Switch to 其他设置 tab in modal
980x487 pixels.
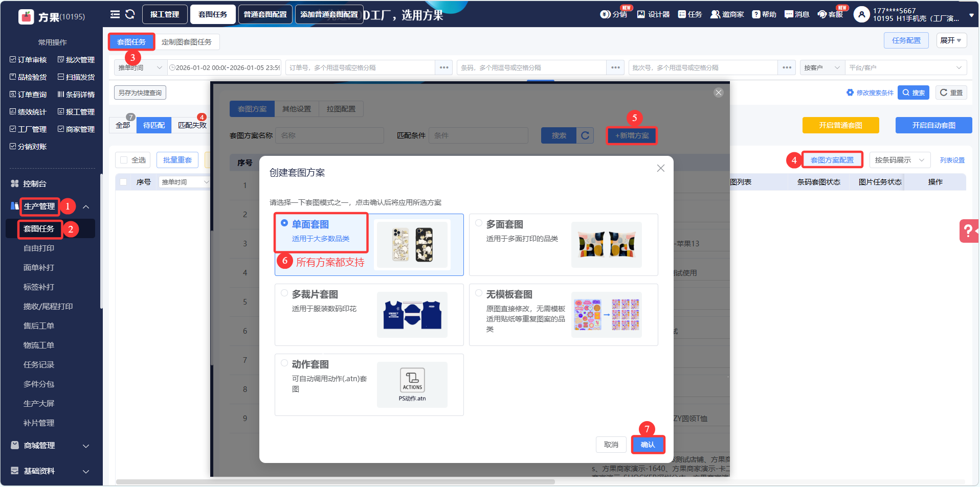297,109
